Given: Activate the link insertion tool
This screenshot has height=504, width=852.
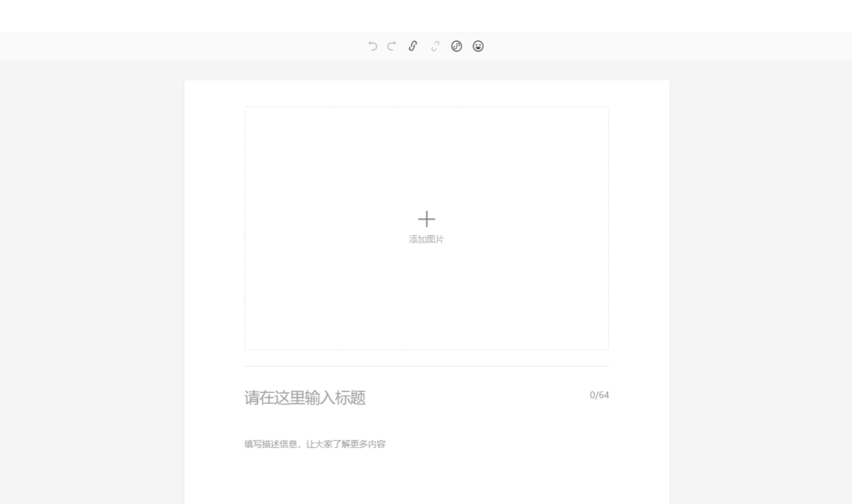Looking at the screenshot, I should pyautogui.click(x=413, y=46).
